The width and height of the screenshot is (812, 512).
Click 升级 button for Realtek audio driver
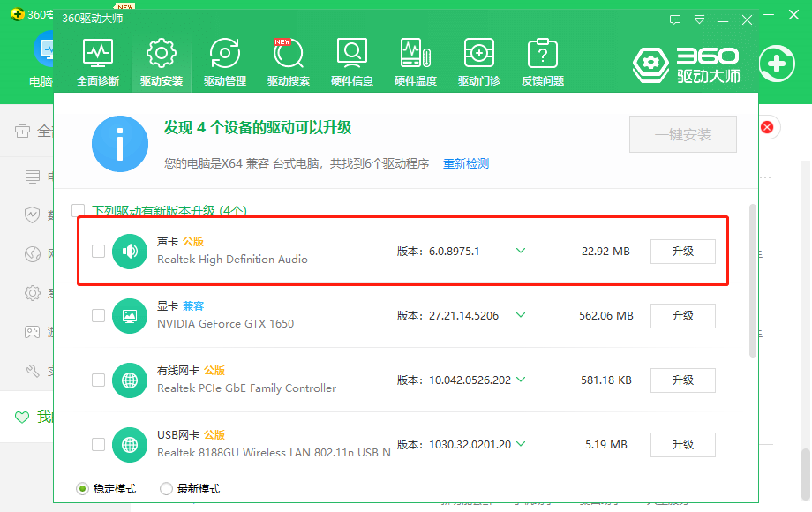(x=682, y=252)
